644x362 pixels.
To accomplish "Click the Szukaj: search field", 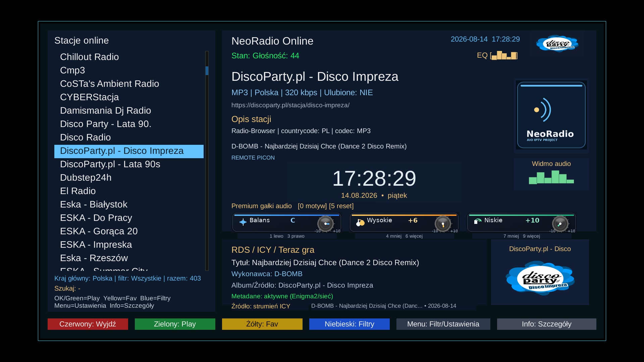I will [67, 288].
